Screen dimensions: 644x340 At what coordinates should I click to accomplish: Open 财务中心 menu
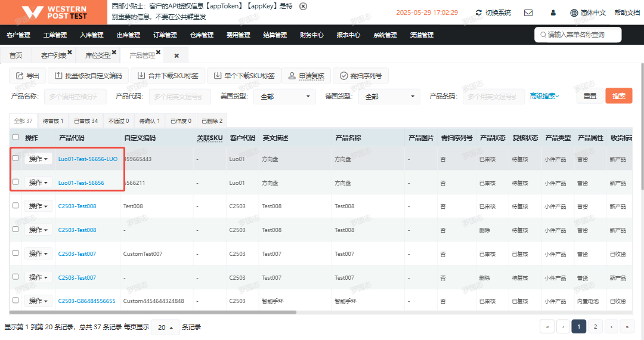pyautogui.click(x=312, y=35)
